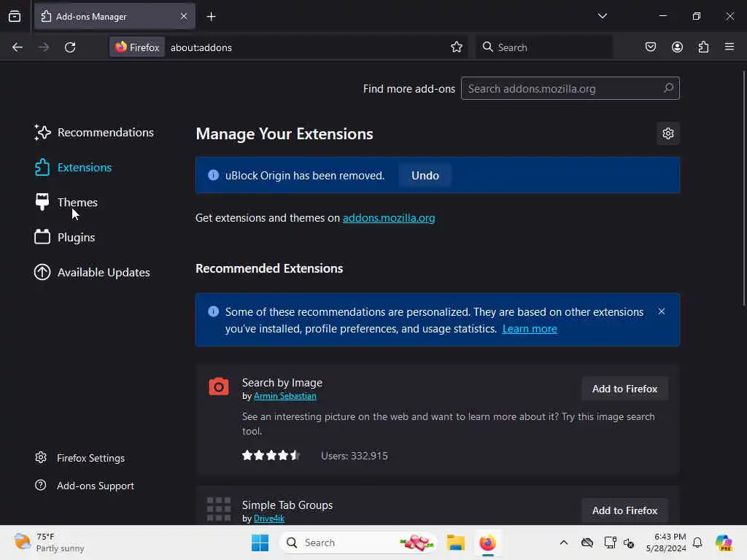Image resolution: width=747 pixels, height=560 pixels.
Task: Click the magnifier icon in add-ons search field
Action: [x=668, y=88]
